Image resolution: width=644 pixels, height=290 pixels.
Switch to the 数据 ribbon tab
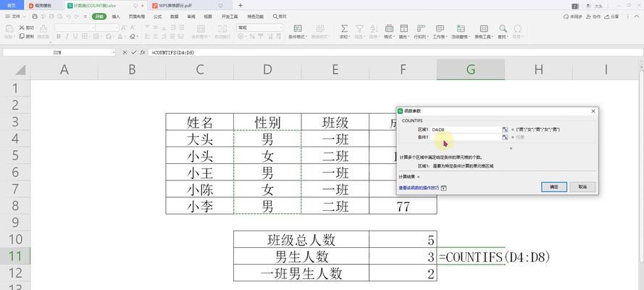tap(174, 17)
